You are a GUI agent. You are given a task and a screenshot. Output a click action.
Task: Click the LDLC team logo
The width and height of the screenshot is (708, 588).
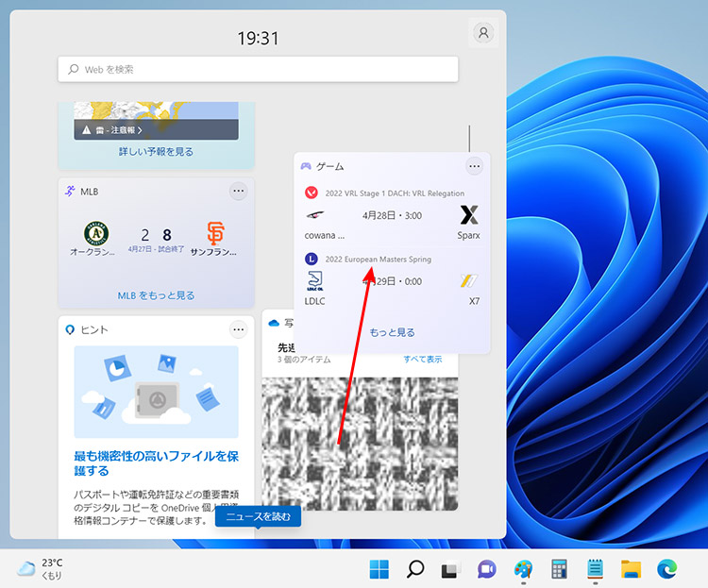coord(315,280)
